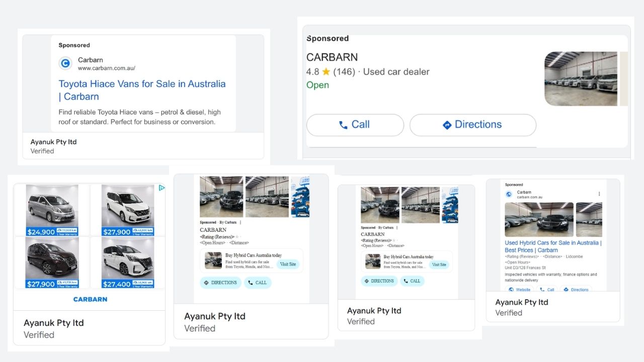Click Visit Site in the larger Buy Hybrid Cars card
Screen dimensions: 644x362
pos(288,264)
